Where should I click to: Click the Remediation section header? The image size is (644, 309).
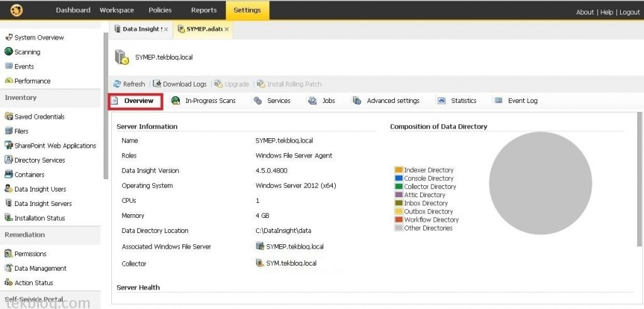click(x=50, y=235)
